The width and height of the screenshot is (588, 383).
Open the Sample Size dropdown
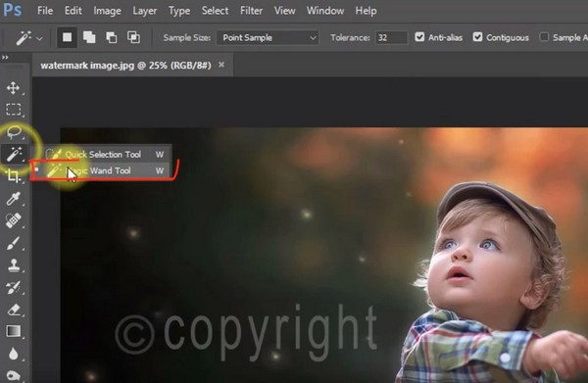268,37
